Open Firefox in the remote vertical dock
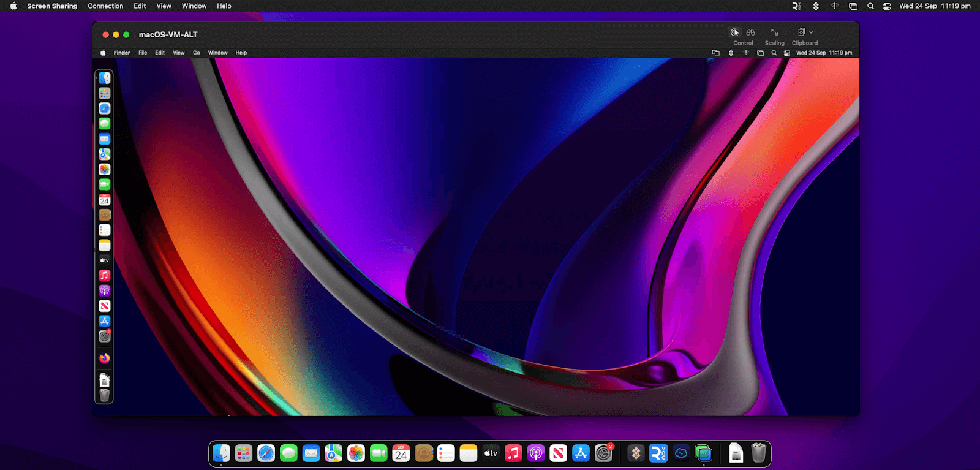Screen dimensions: 980x470 coord(105,358)
